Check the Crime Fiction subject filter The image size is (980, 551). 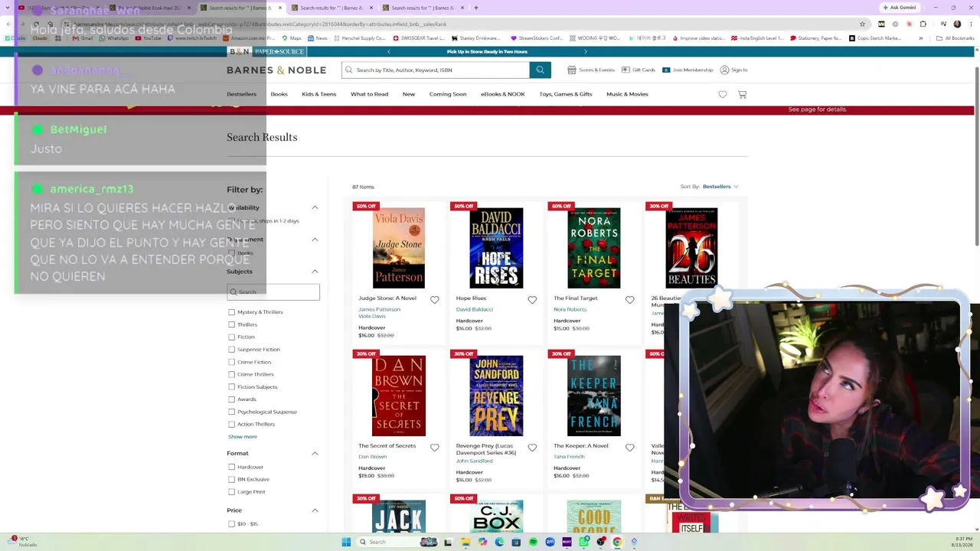pyautogui.click(x=231, y=362)
